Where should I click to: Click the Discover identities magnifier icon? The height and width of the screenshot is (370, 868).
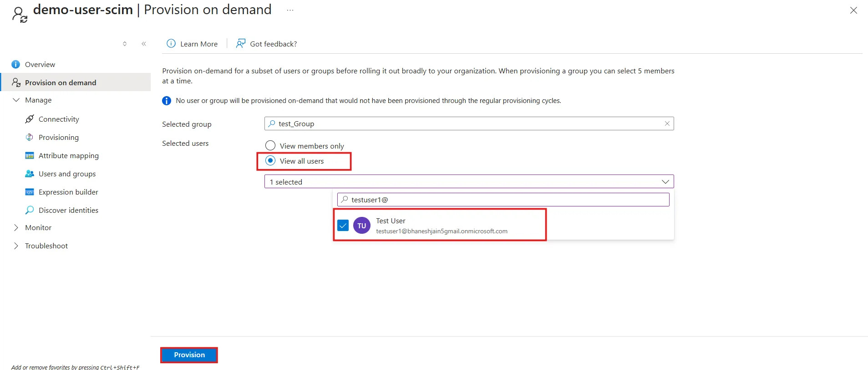[30, 210]
